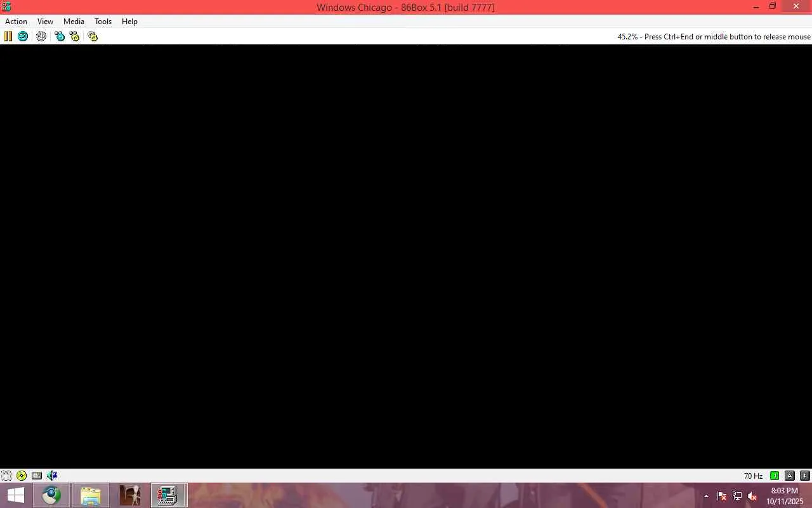Open File Explorer from the taskbar
The width and height of the screenshot is (812, 508).
click(x=91, y=495)
